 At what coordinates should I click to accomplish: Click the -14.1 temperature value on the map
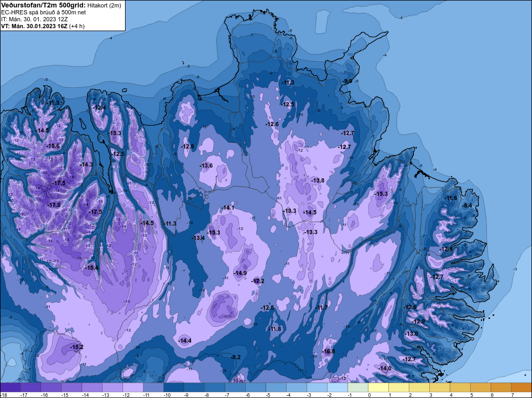click(x=228, y=208)
